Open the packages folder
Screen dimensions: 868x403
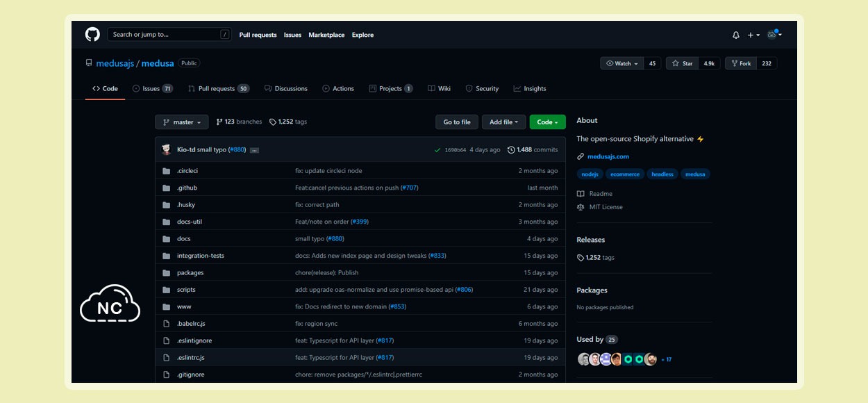click(190, 273)
